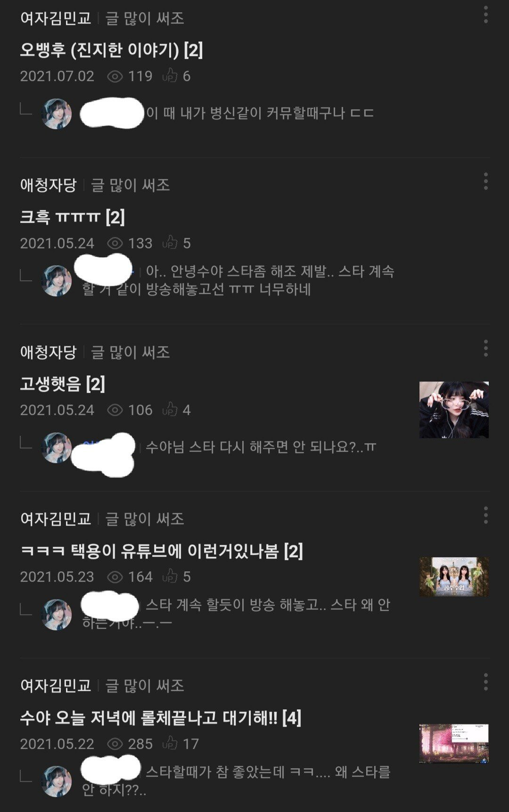Select author 여자김민교 on the top post
Viewport: 509px width, 812px height.
pyautogui.click(x=56, y=18)
